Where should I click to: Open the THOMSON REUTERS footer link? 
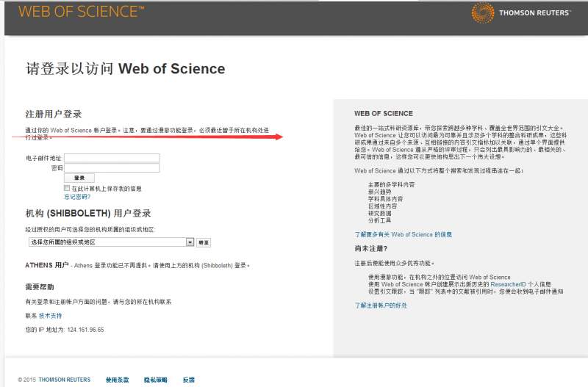tap(65, 380)
